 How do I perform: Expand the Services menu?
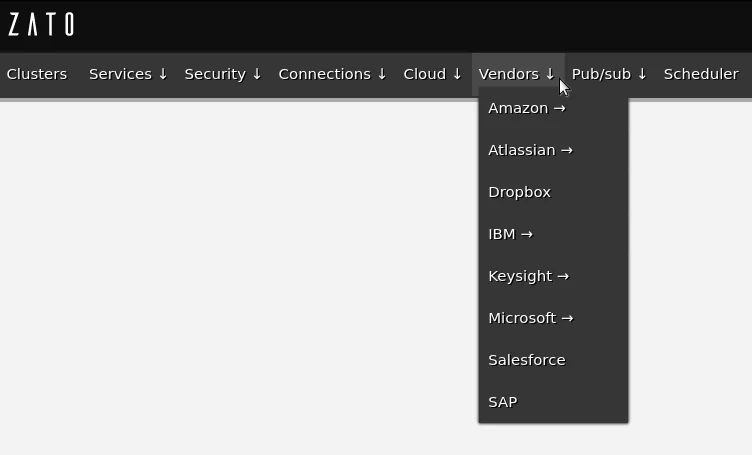[128, 74]
